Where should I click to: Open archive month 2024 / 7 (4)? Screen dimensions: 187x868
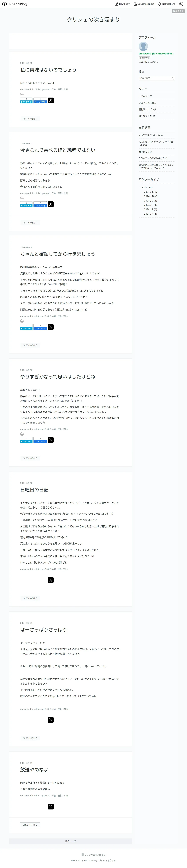tap(150, 210)
